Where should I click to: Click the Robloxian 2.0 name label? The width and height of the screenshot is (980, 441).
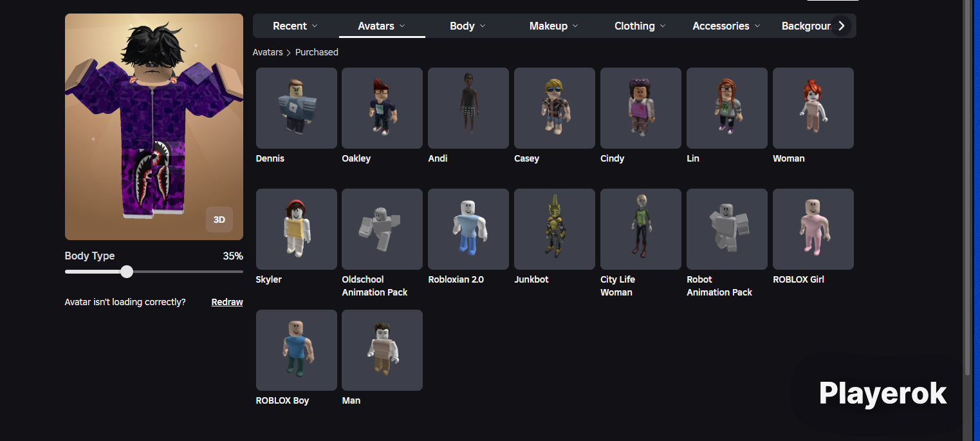pos(456,279)
